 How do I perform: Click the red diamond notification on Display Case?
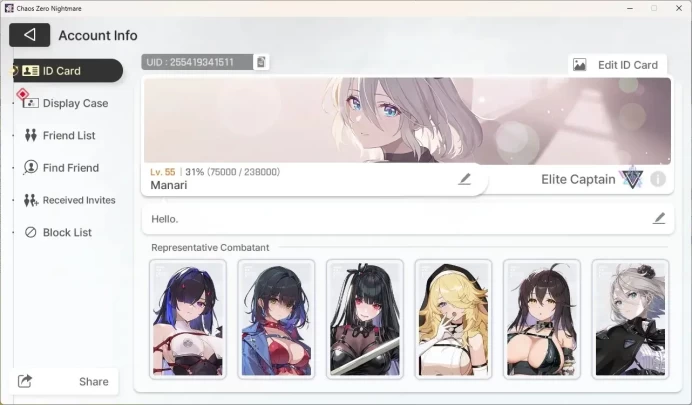(22, 94)
